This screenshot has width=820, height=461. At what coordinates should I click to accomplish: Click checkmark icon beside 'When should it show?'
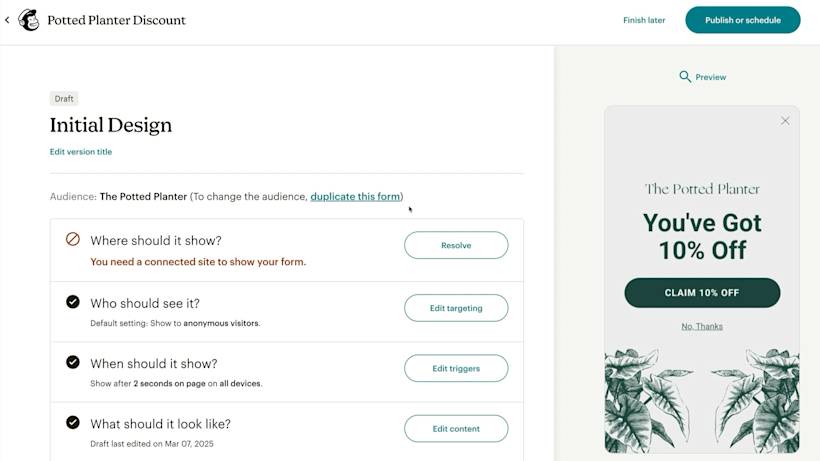tap(73, 362)
